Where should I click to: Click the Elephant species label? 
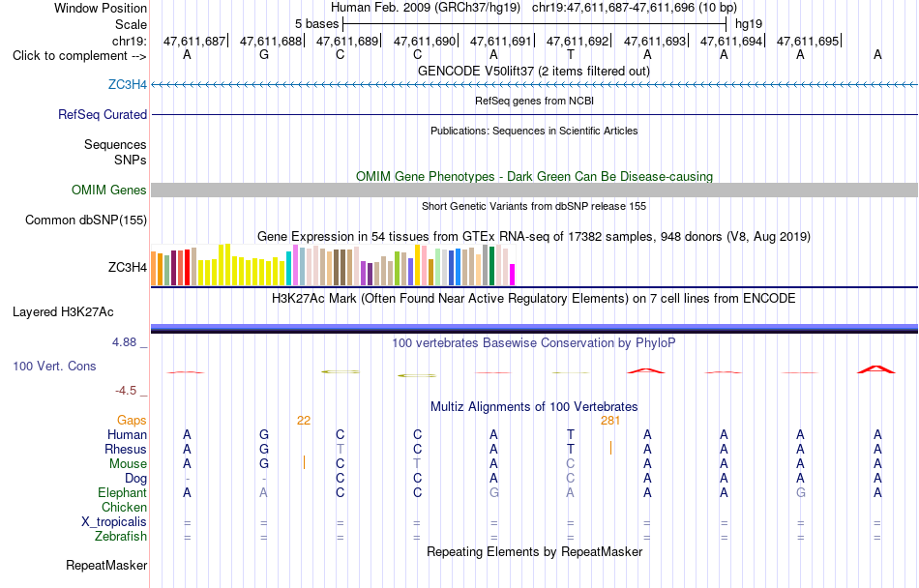click(x=122, y=492)
